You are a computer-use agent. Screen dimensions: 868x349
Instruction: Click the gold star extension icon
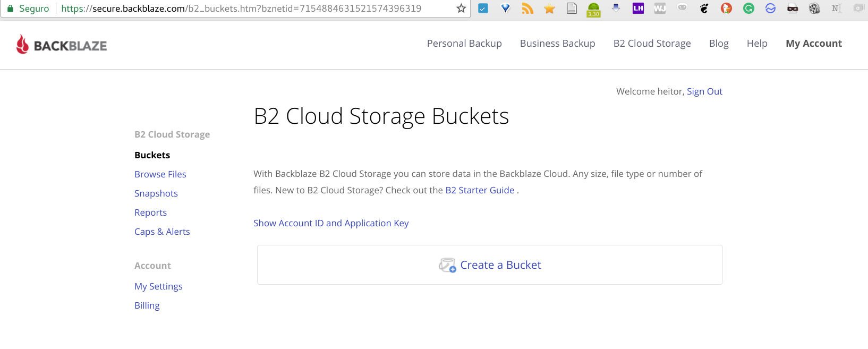tap(549, 8)
